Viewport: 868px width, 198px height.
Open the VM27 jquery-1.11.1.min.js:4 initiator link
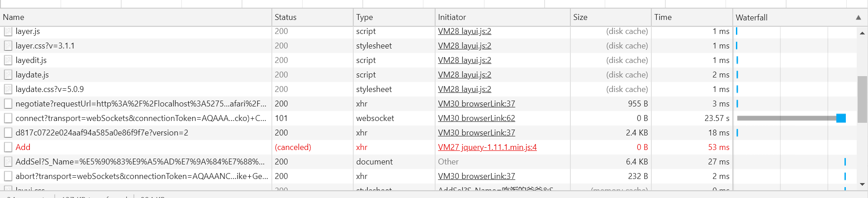pyautogui.click(x=487, y=147)
